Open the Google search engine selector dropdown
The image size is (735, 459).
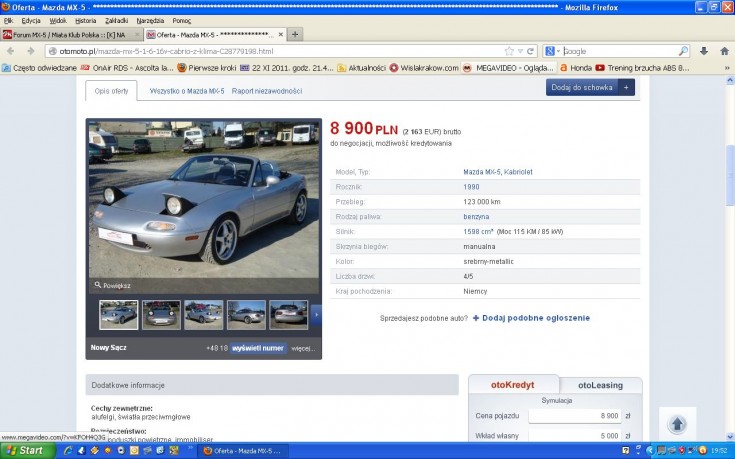tap(553, 51)
